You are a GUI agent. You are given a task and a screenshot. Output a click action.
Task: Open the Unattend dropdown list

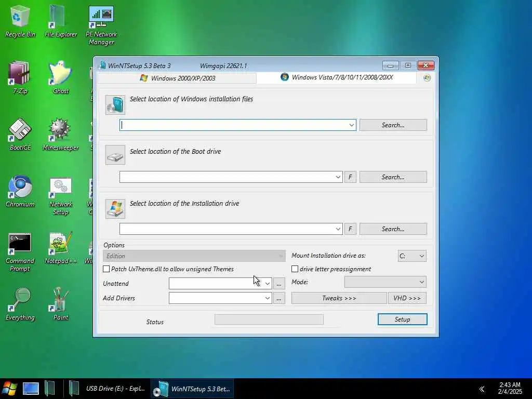click(268, 284)
